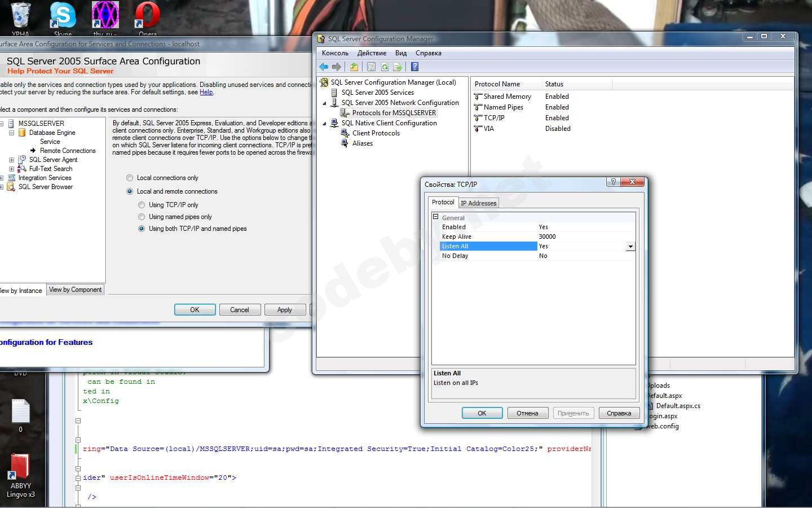
Task: Click the Справка button in TCP/IP dialog
Action: click(619, 413)
